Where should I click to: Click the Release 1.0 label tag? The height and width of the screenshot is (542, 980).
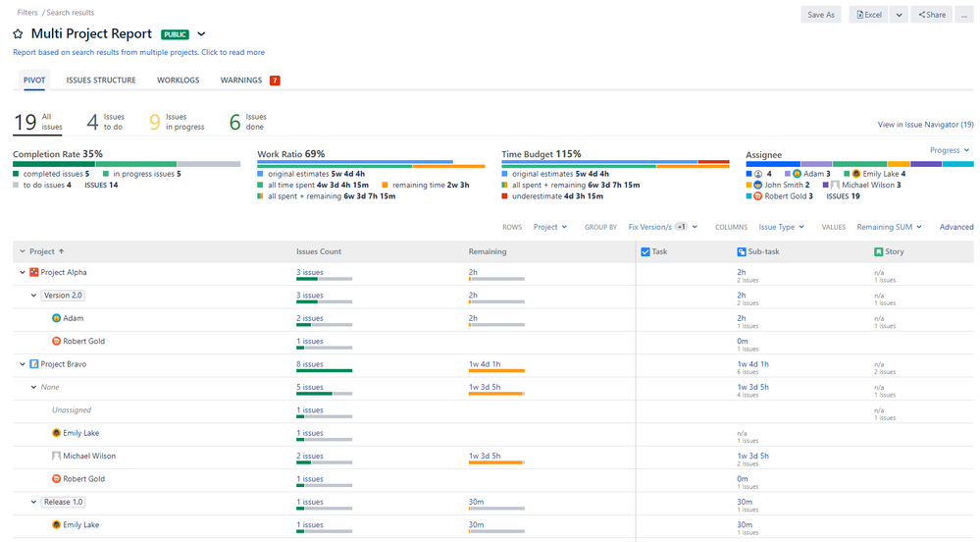pos(63,502)
